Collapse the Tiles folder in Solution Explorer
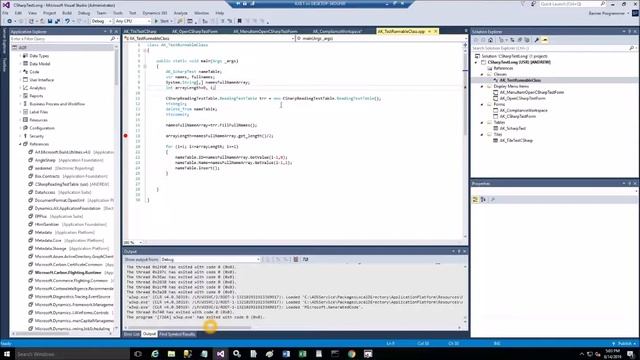This screenshot has width=640, height=360. 482,134
